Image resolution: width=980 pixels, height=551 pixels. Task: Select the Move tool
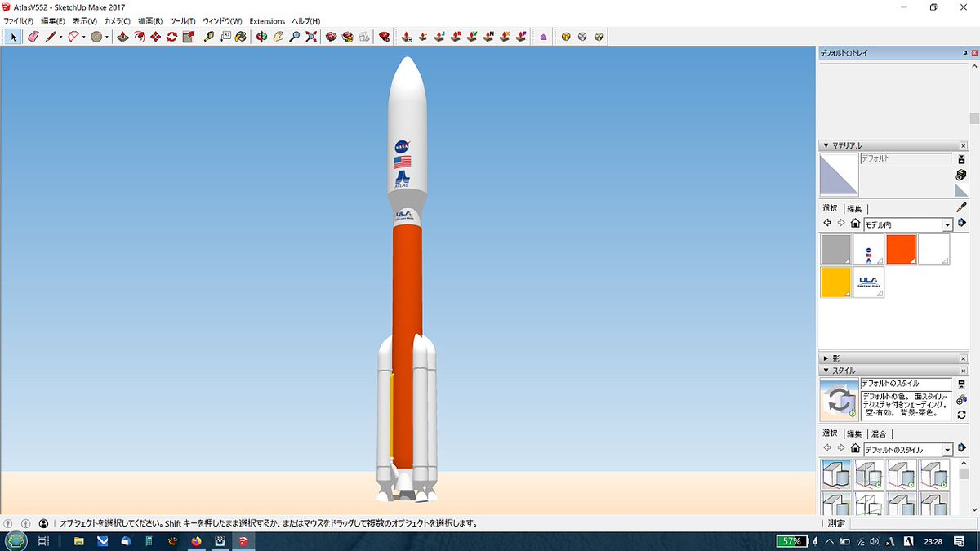156,37
